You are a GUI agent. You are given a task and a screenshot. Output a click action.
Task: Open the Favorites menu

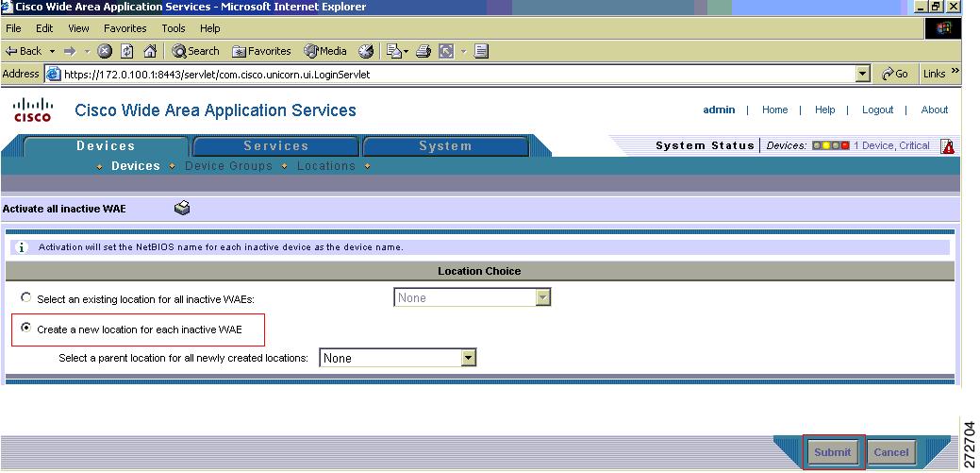click(x=125, y=28)
